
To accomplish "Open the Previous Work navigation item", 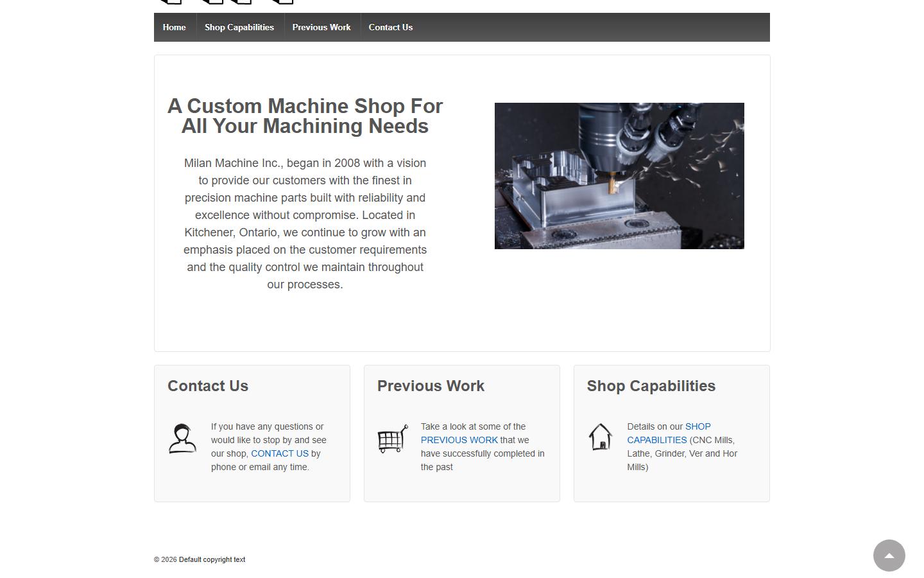I will click(x=321, y=27).
